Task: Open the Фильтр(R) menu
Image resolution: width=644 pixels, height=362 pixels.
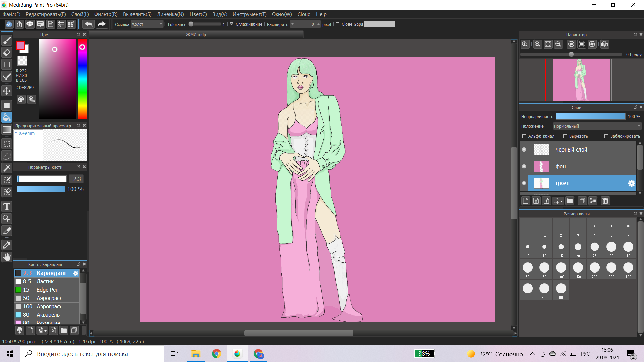Action: click(106, 14)
